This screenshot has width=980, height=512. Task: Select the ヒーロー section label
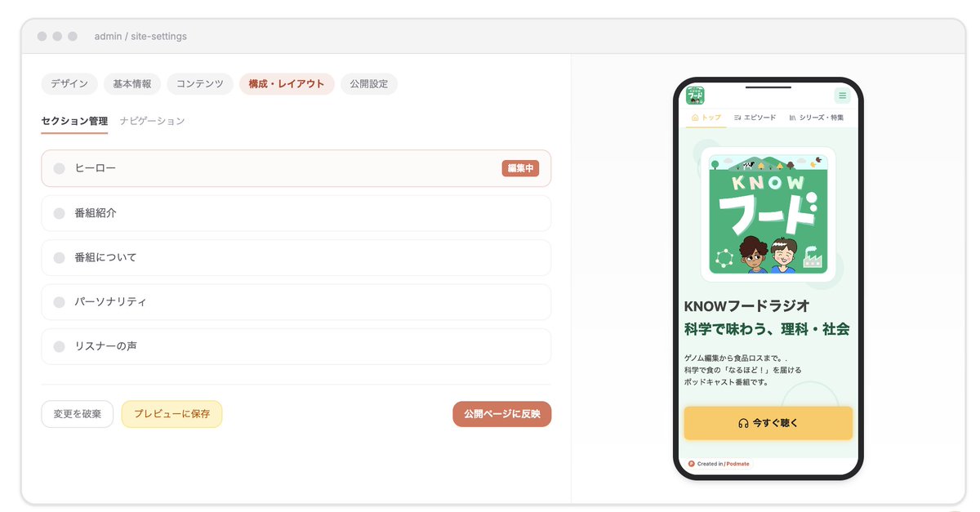pos(96,168)
